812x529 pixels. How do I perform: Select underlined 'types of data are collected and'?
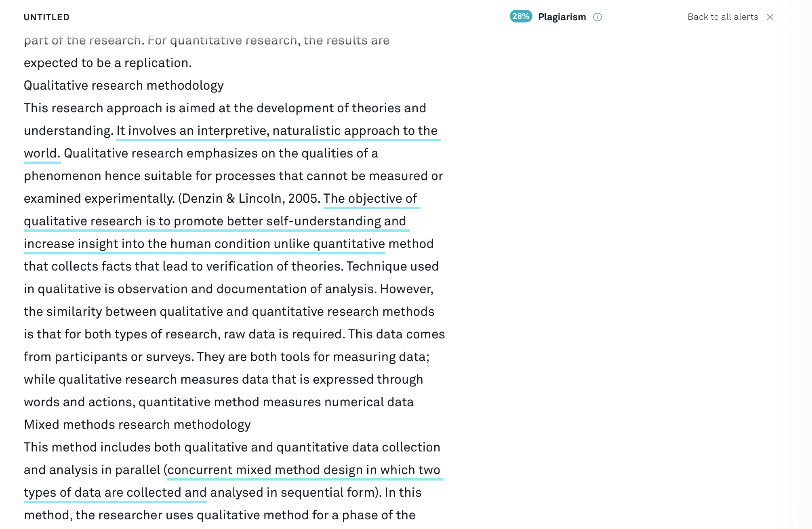point(115,492)
